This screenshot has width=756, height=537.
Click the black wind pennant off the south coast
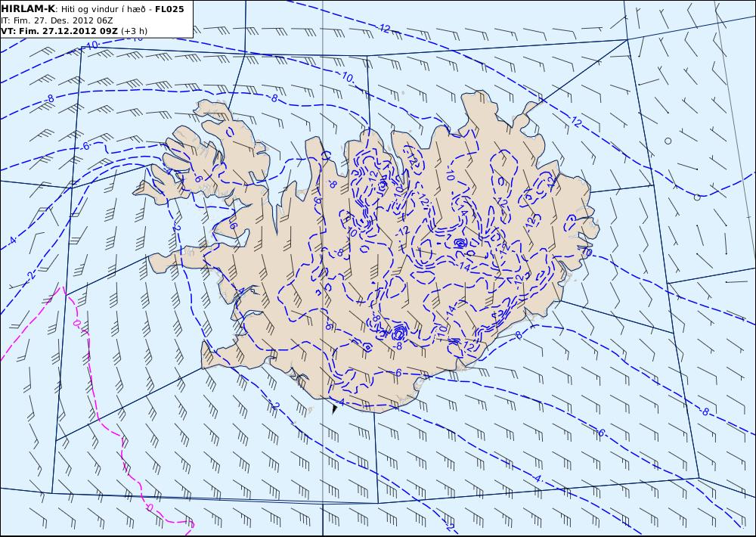(x=334, y=408)
